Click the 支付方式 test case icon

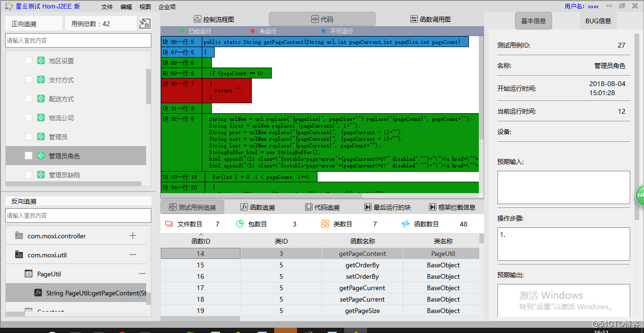(x=41, y=80)
